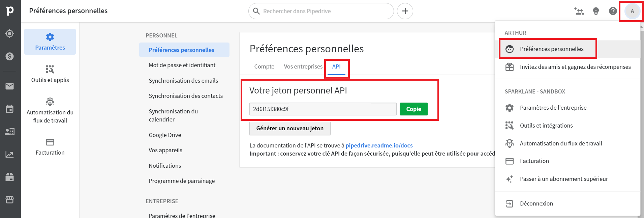
Task: Open Contacts icon in left sidebar
Action: 10,132
